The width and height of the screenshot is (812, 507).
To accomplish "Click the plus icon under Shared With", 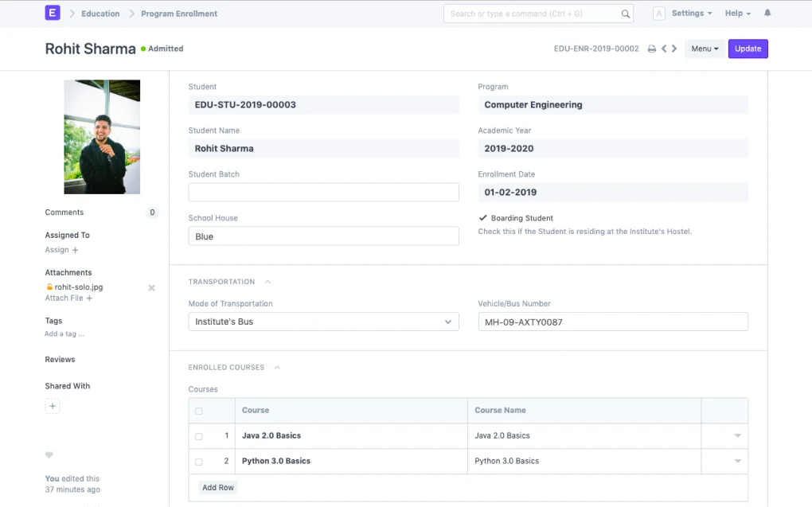I will point(52,405).
